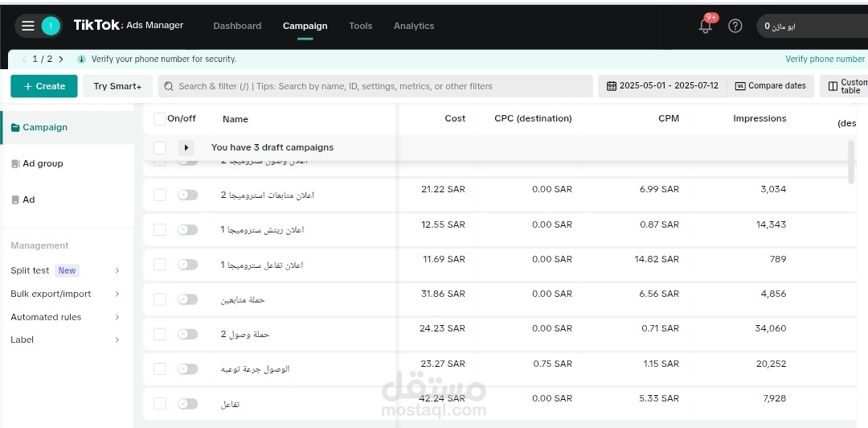Screen dimensions: 868x428
Task: Switch to the Campaign top tab
Action: (x=305, y=26)
